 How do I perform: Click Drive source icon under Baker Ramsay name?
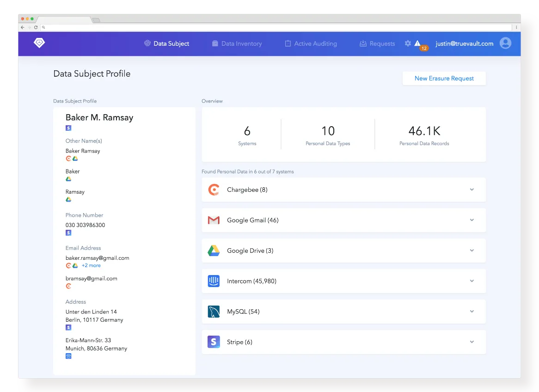tap(75, 159)
